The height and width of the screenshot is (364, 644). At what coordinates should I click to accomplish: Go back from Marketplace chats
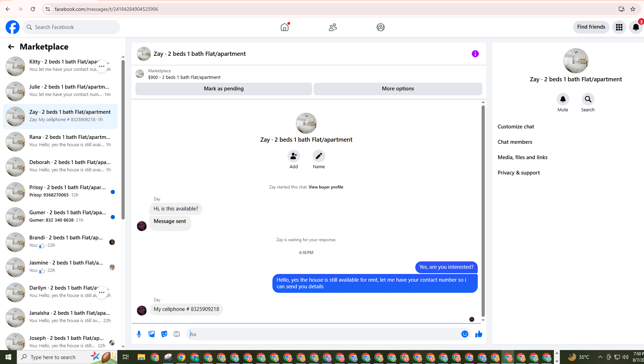click(x=11, y=47)
